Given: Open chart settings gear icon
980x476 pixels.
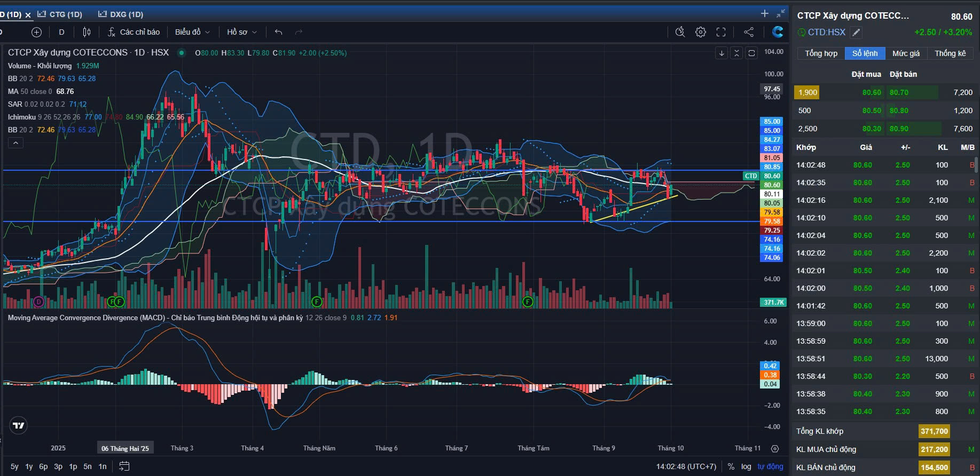Looking at the screenshot, I should pyautogui.click(x=701, y=32).
